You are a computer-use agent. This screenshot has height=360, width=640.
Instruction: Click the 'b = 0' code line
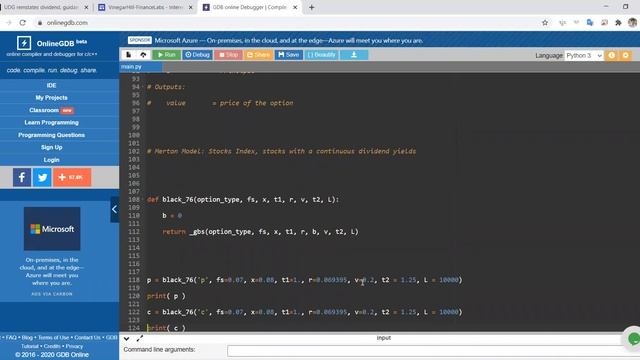[x=172, y=216]
